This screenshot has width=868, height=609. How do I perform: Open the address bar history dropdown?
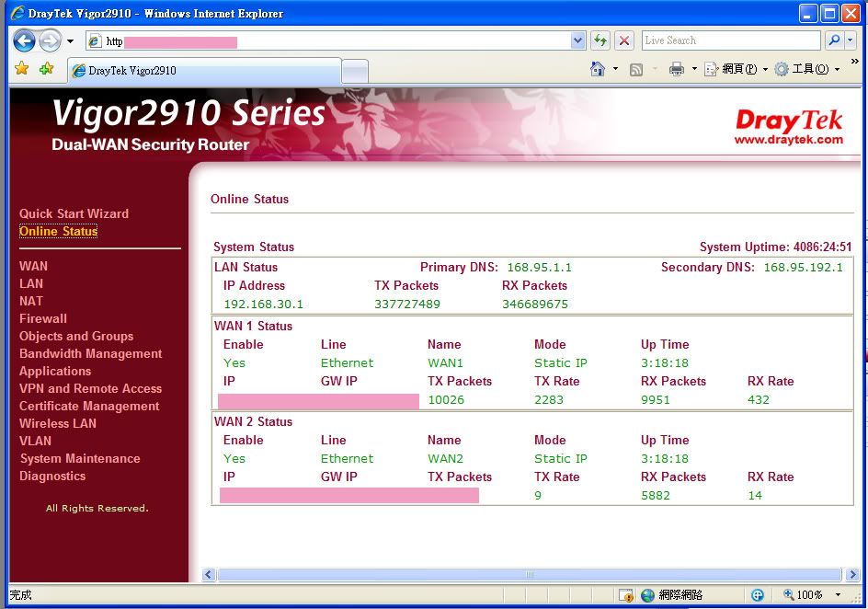[578, 40]
